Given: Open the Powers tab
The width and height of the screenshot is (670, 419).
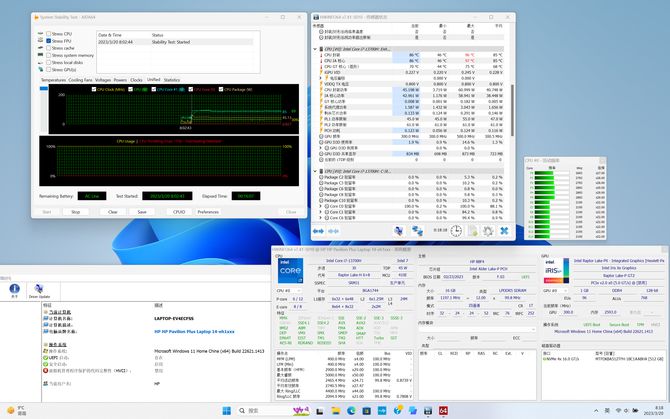Looking at the screenshot, I should (120, 80).
